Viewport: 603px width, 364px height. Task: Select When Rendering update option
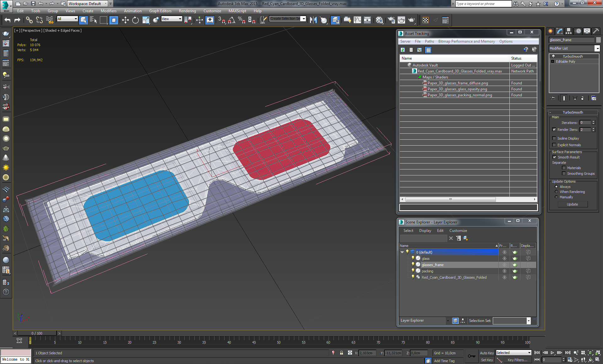click(x=556, y=192)
